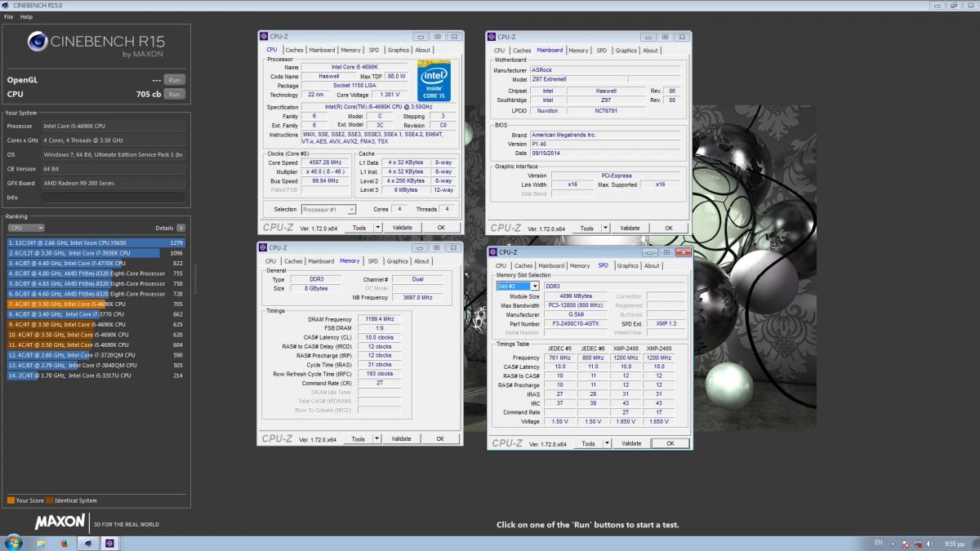Run the OpenGL benchmark
This screenshot has height=551, width=980.
pos(174,80)
